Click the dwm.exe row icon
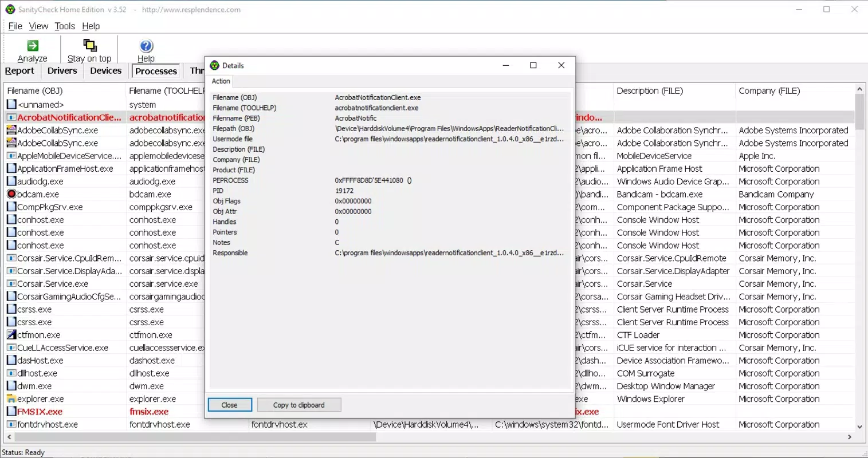Screen dimensions: 868x458 [11, 386]
